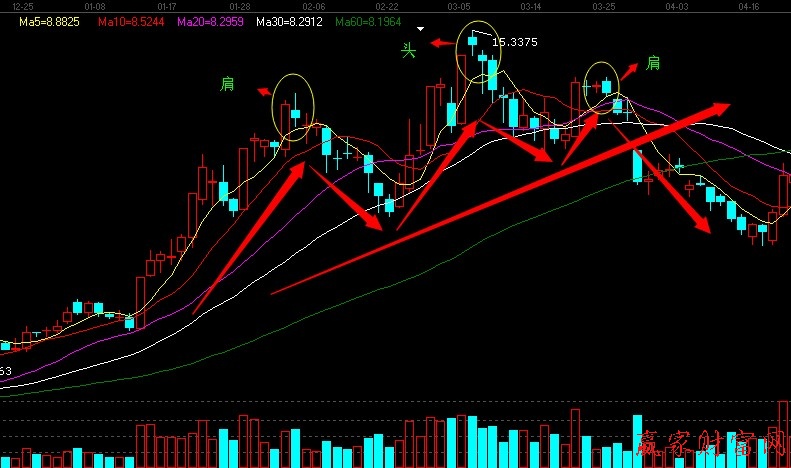Click the 04-16 date on the time axis
The height and width of the screenshot is (468, 791).
pyautogui.click(x=748, y=6)
